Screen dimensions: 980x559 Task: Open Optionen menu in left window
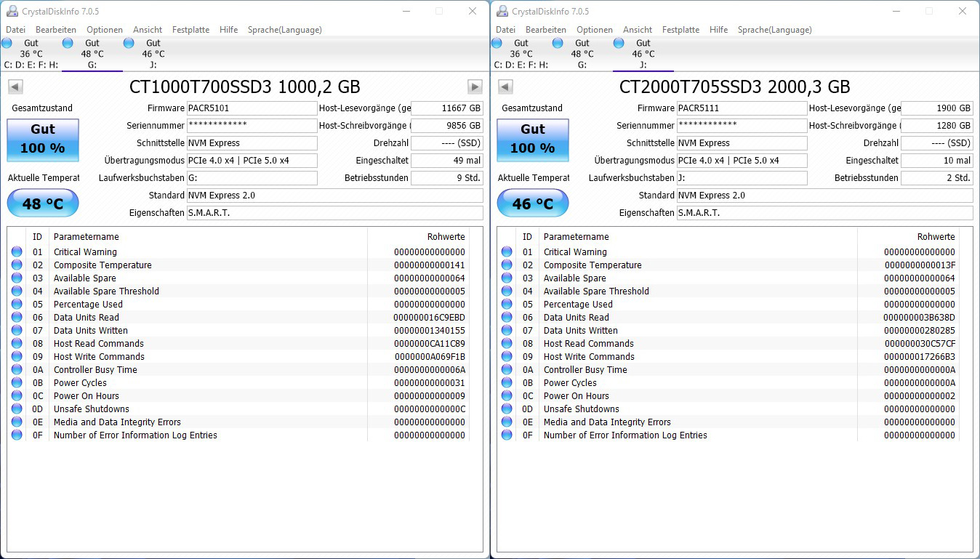(105, 30)
